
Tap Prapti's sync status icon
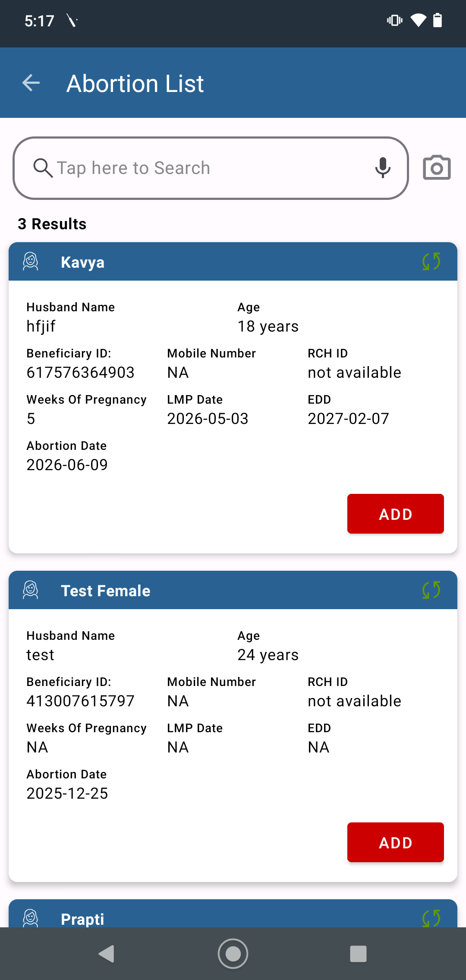[x=431, y=918]
